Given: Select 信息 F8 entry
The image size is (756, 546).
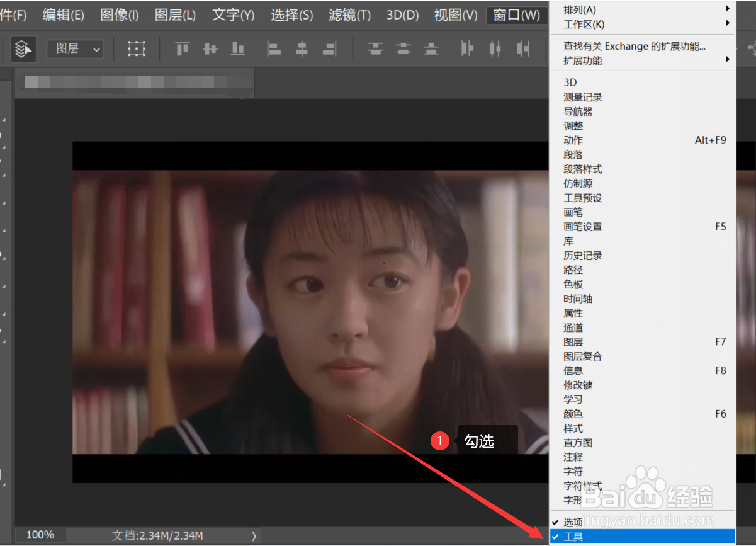Looking at the screenshot, I should [642, 371].
